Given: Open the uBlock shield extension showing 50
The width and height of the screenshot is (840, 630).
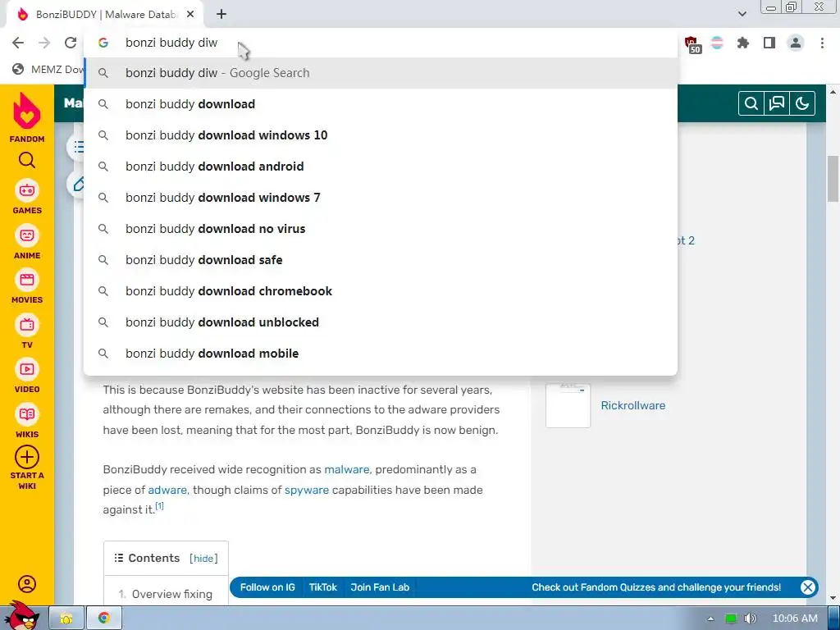Looking at the screenshot, I should tap(692, 44).
